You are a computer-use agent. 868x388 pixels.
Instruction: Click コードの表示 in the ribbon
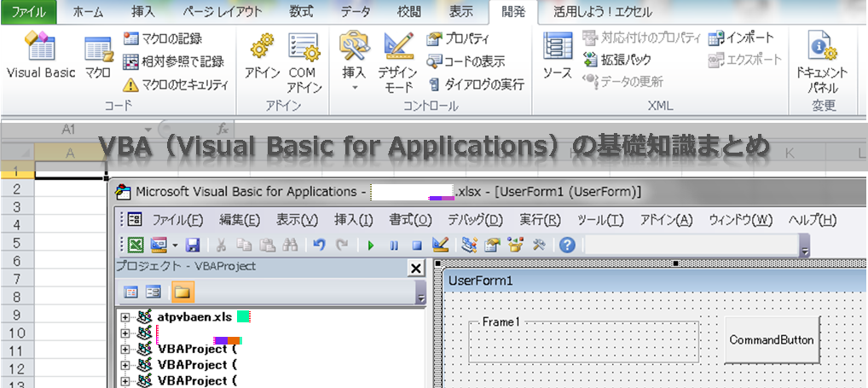(466, 61)
